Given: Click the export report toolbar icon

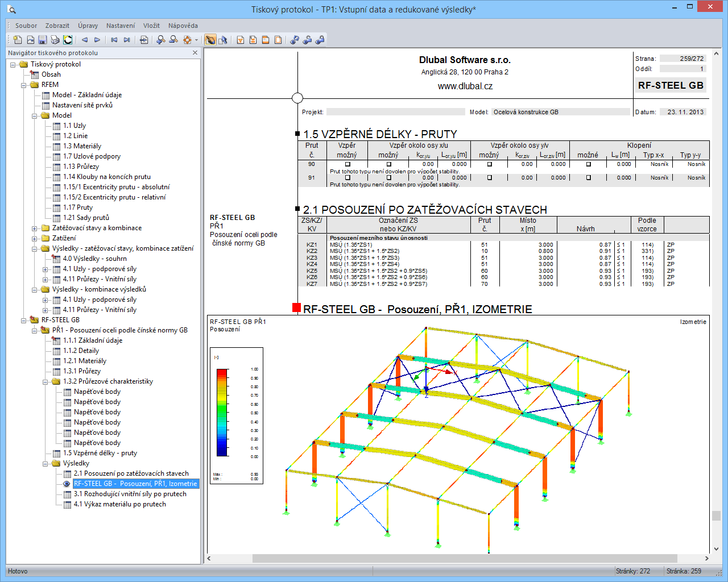Looking at the screenshot, I should 30,40.
